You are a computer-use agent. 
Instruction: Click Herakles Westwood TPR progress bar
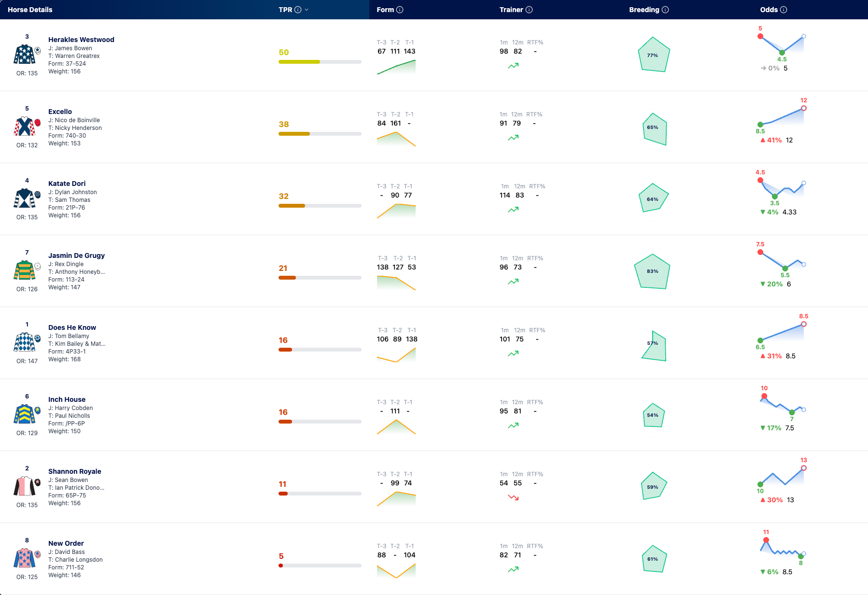click(x=320, y=62)
